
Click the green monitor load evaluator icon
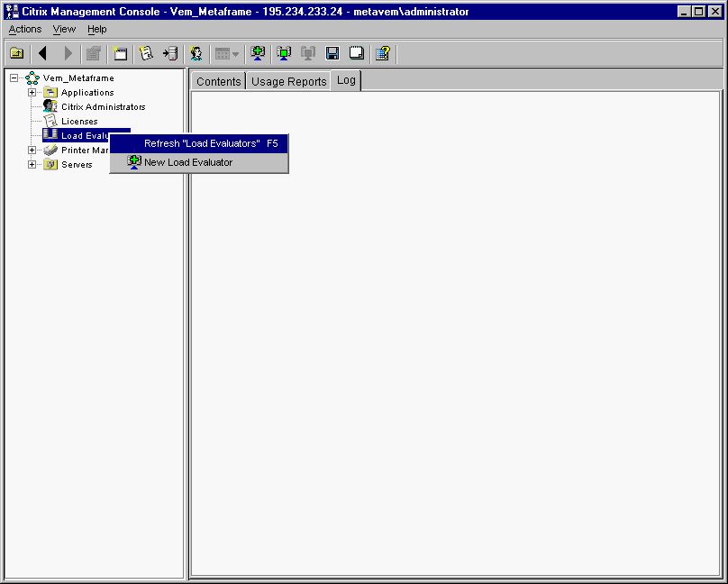coord(284,53)
